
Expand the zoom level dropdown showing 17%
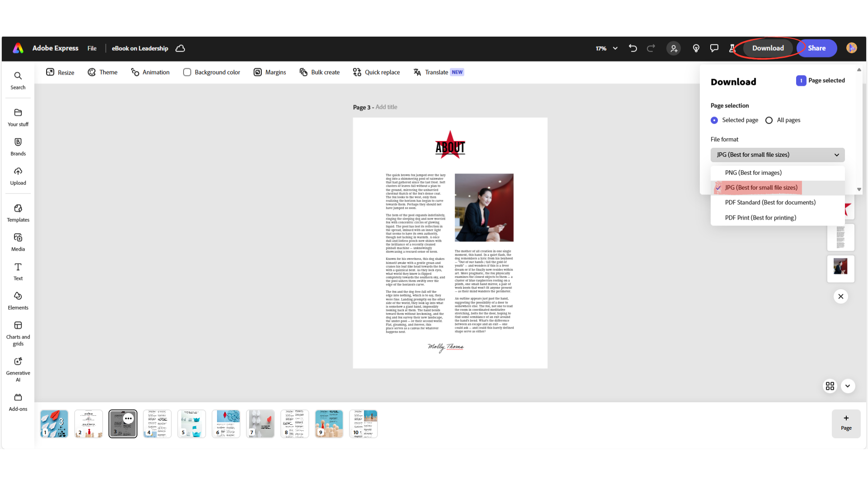point(606,48)
